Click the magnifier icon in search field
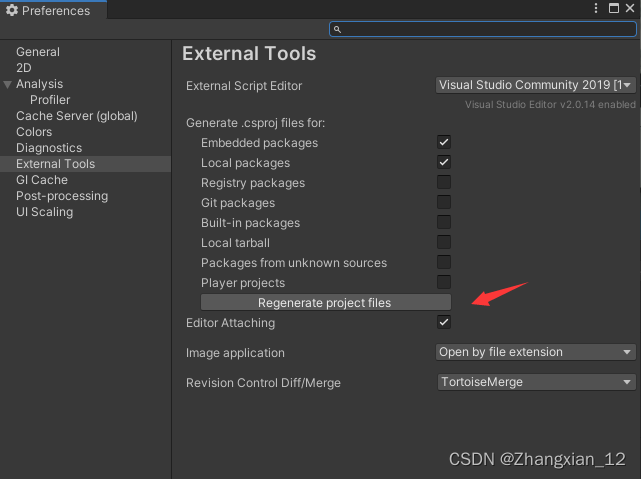641x479 pixels. (x=337, y=29)
